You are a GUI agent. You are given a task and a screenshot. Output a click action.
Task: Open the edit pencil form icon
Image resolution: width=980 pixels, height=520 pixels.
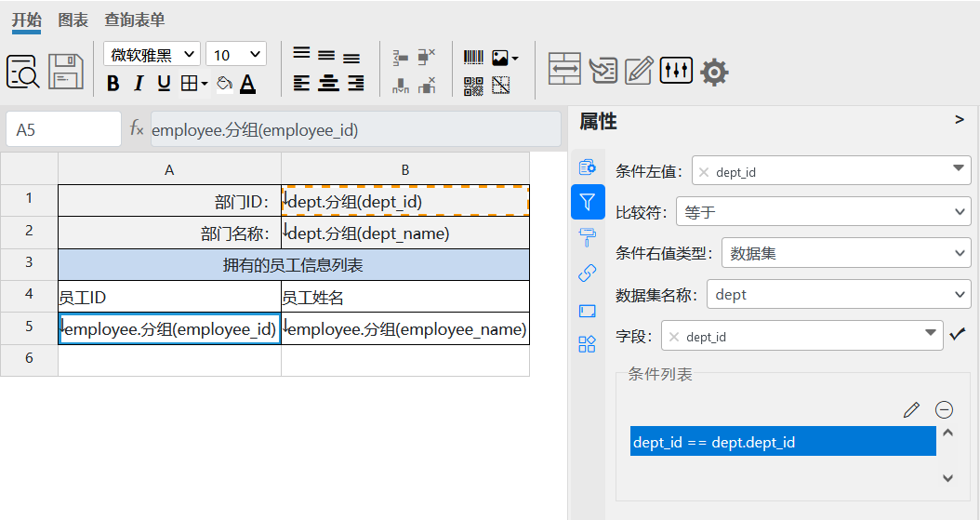pos(639,70)
